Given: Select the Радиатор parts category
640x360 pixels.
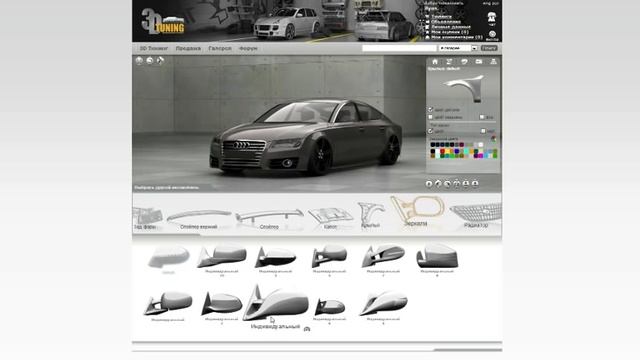Looking at the screenshot, I should [x=476, y=216].
